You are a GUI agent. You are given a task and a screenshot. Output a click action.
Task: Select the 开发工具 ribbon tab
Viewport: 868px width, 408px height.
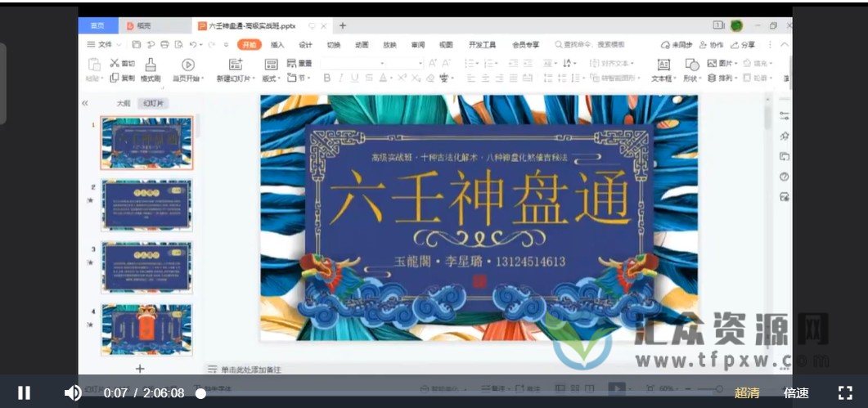pos(482,45)
